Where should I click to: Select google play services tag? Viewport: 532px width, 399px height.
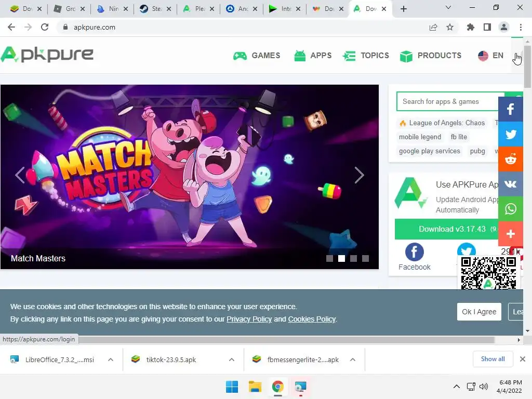[x=430, y=151]
